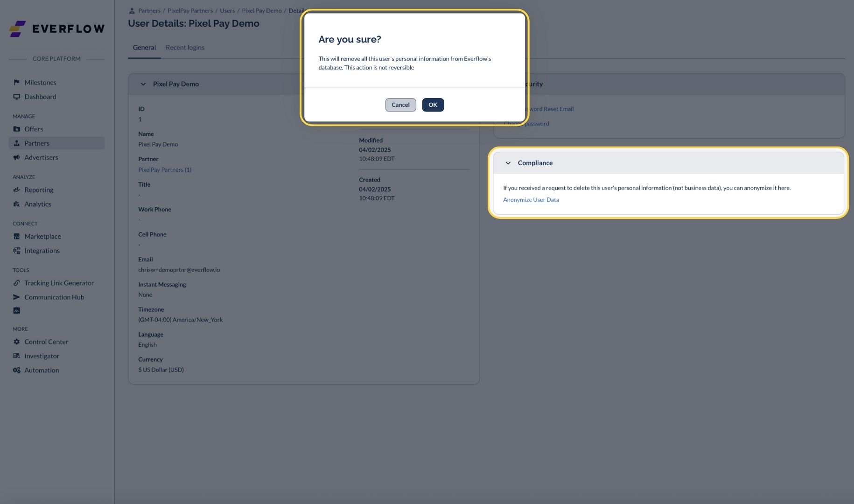The image size is (854, 504).
Task: Open Control Center via gear icon
Action: coord(16,342)
